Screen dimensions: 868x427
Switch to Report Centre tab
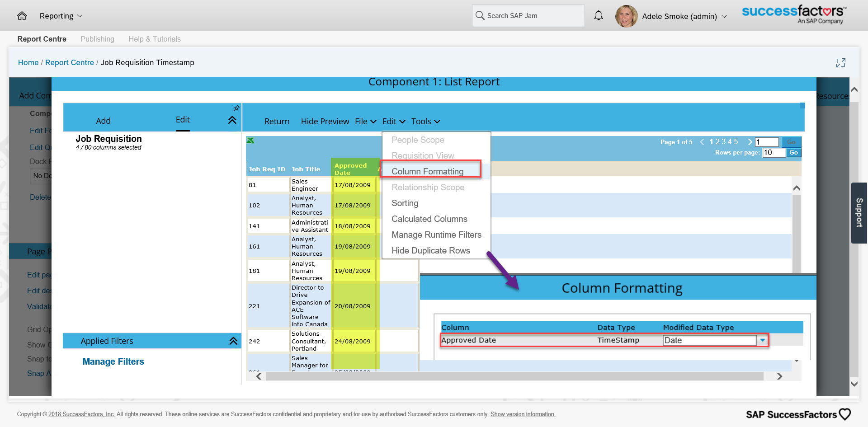click(42, 39)
